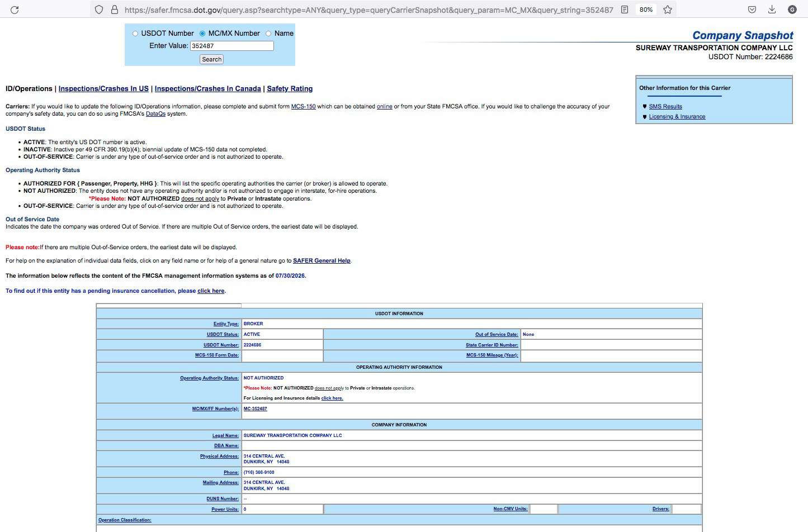Click the USDOT Number field label
The image size is (808, 532).
[221, 345]
